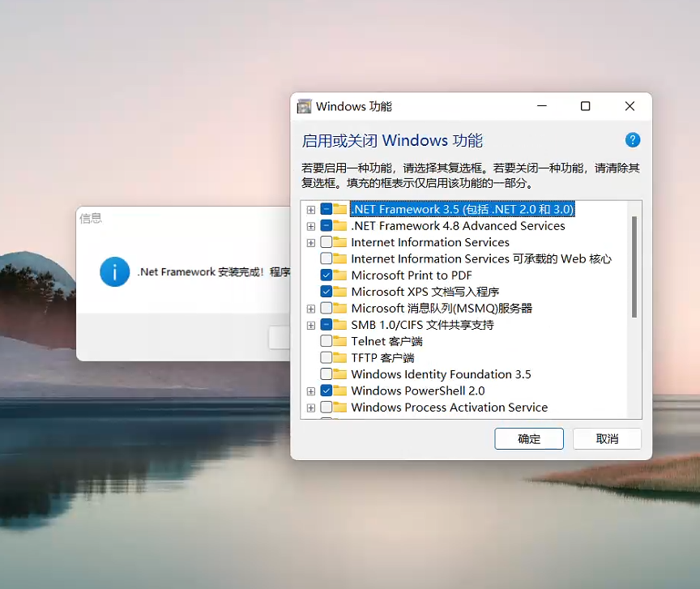Expand .NET Framework 3.5 tree node

pos(311,210)
